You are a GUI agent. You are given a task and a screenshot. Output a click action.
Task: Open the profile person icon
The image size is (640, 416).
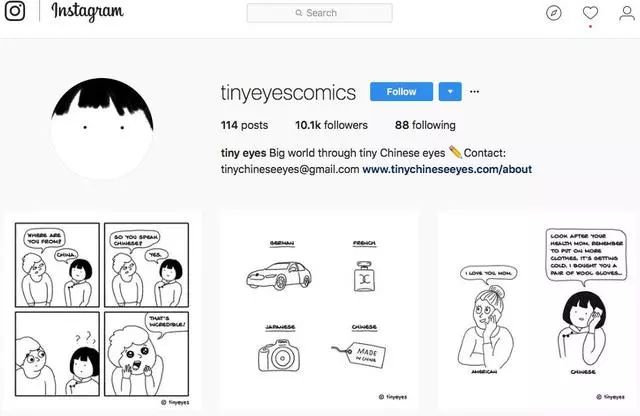click(627, 13)
